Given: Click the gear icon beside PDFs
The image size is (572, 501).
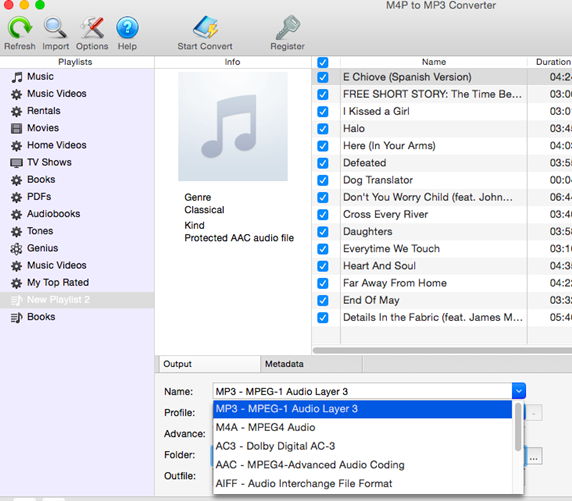Looking at the screenshot, I should coord(16,197).
